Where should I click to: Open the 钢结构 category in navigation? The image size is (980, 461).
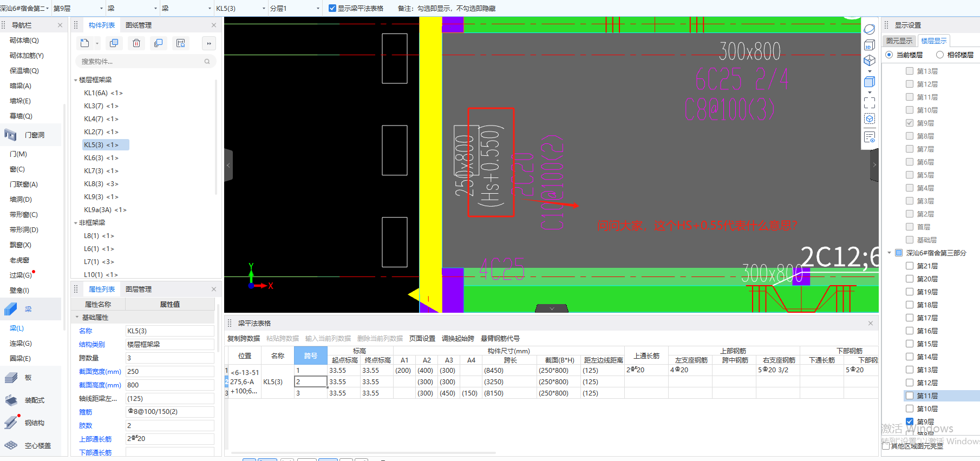pyautogui.click(x=31, y=423)
